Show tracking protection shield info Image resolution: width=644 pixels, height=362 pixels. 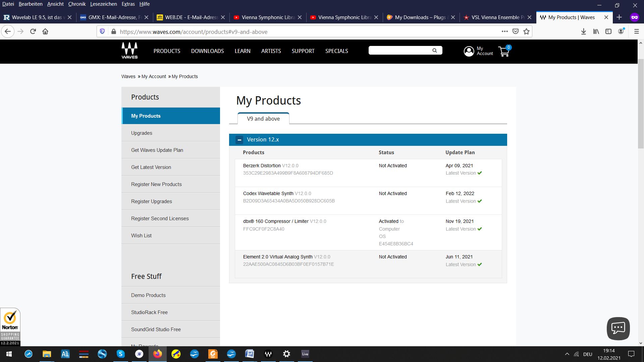pyautogui.click(x=102, y=32)
